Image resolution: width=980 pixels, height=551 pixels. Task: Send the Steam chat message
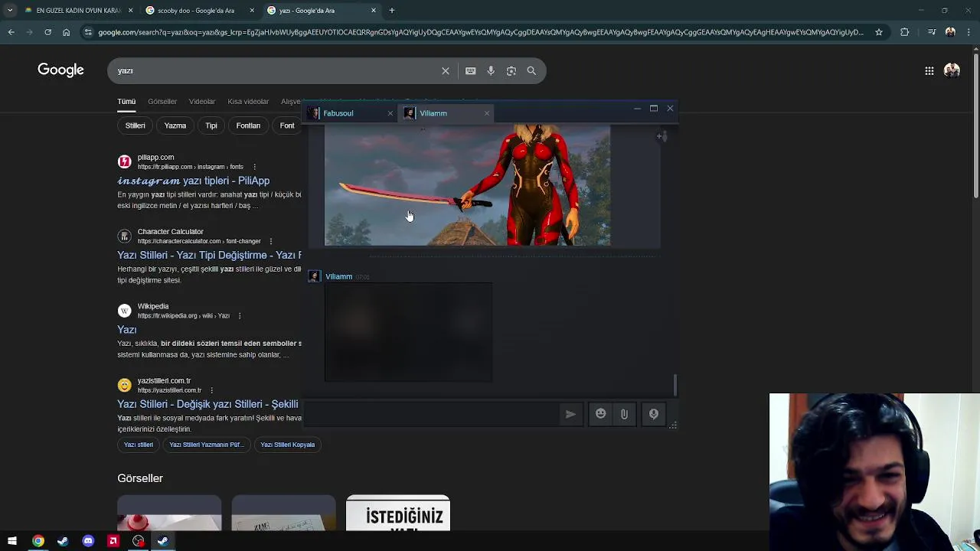570,414
